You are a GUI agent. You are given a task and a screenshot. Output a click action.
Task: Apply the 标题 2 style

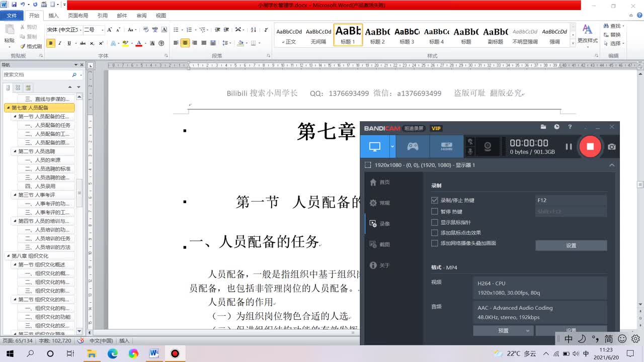[377, 35]
